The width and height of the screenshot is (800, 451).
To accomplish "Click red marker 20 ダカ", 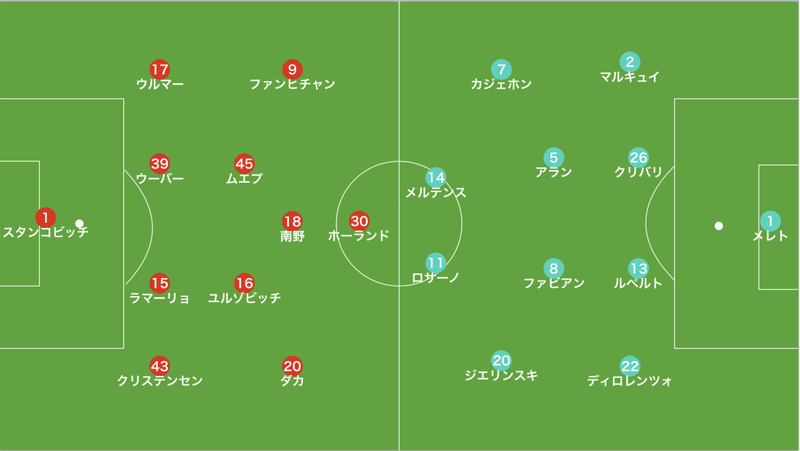I will 292,366.
